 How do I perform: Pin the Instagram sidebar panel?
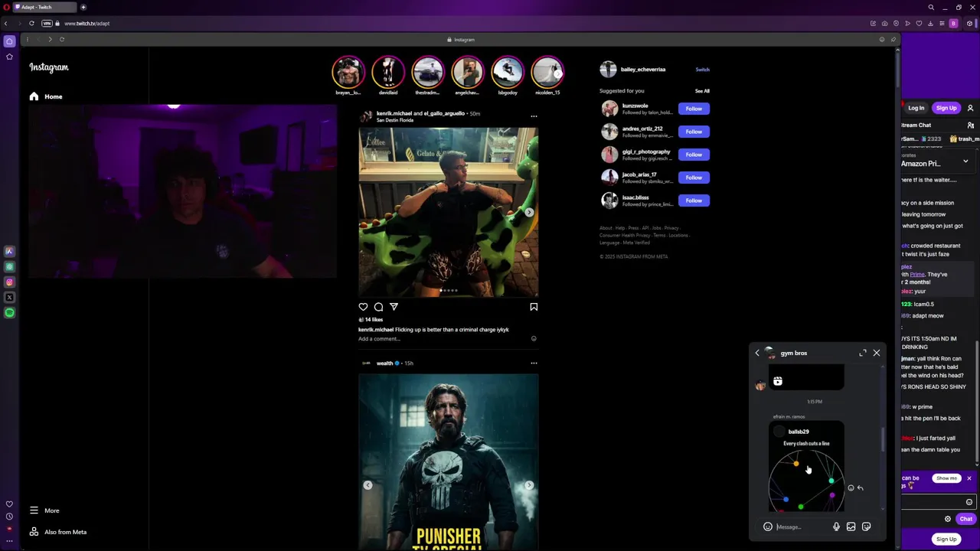tap(893, 39)
